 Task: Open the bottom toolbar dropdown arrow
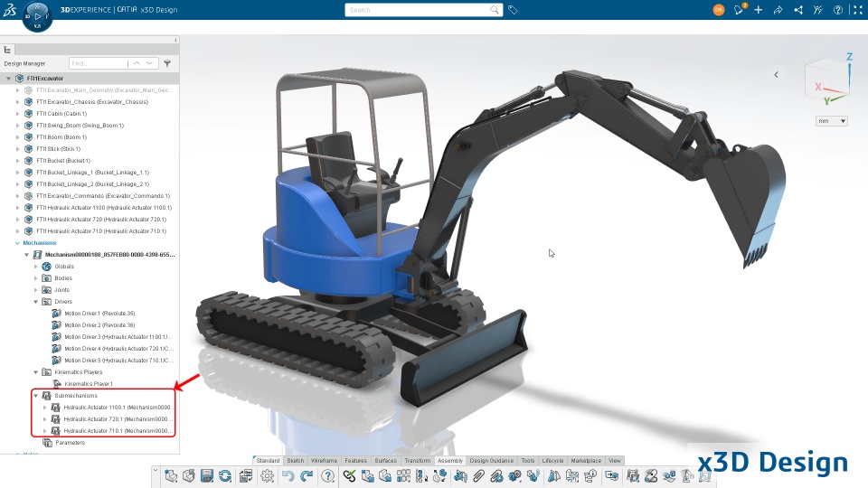click(x=156, y=471)
